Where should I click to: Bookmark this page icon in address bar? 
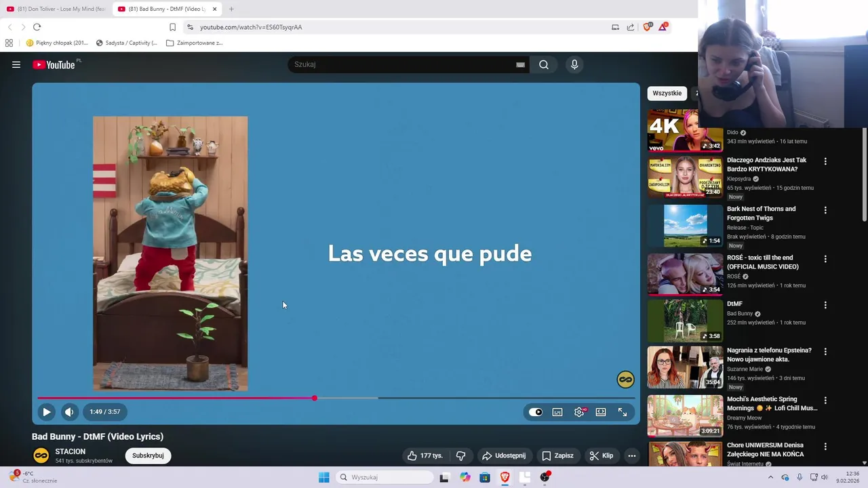(x=172, y=27)
